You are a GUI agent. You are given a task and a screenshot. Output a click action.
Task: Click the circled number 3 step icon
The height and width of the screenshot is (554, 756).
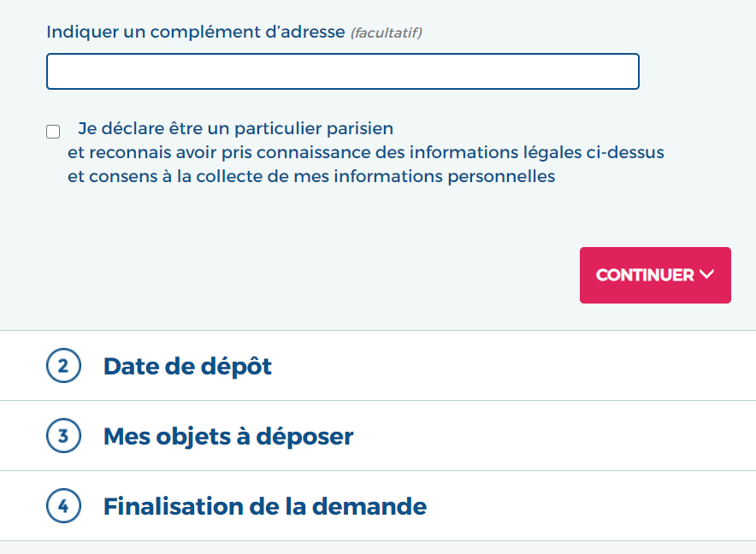pyautogui.click(x=63, y=436)
